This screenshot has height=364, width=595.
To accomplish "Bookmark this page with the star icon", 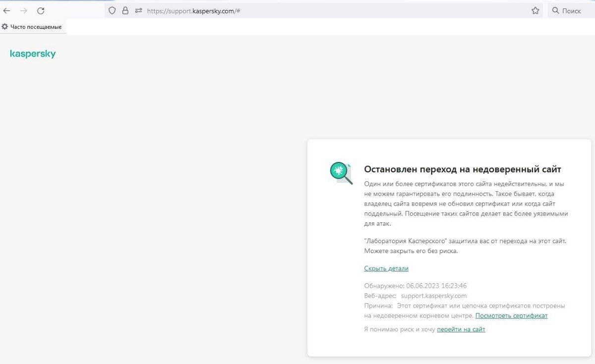I will pos(535,10).
